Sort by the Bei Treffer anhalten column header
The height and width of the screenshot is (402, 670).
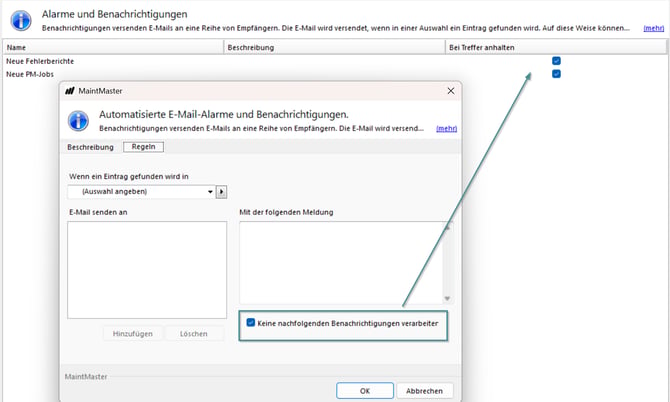[x=556, y=47]
